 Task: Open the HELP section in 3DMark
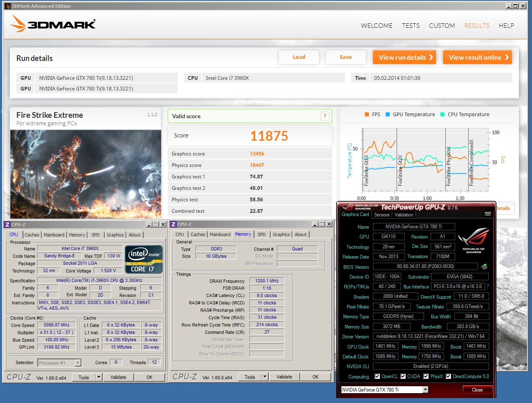[x=506, y=25]
